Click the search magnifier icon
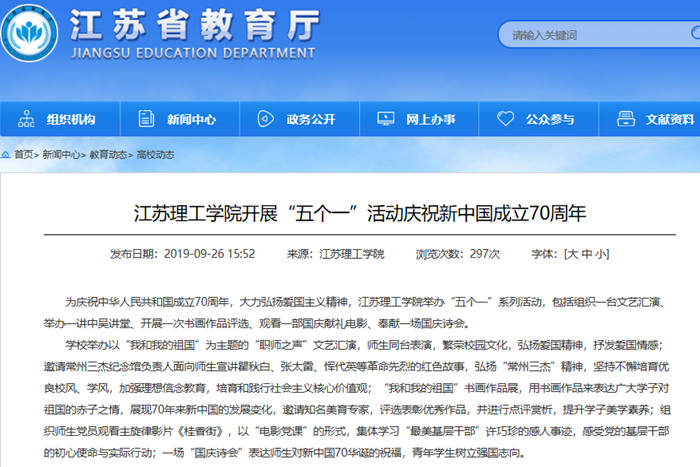Screen dimensions: 700x467 [695, 33]
